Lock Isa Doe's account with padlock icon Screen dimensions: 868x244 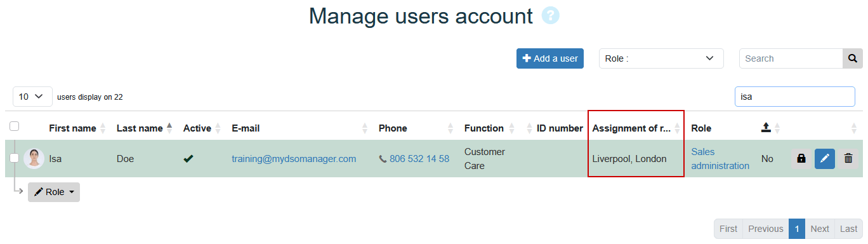coord(801,159)
